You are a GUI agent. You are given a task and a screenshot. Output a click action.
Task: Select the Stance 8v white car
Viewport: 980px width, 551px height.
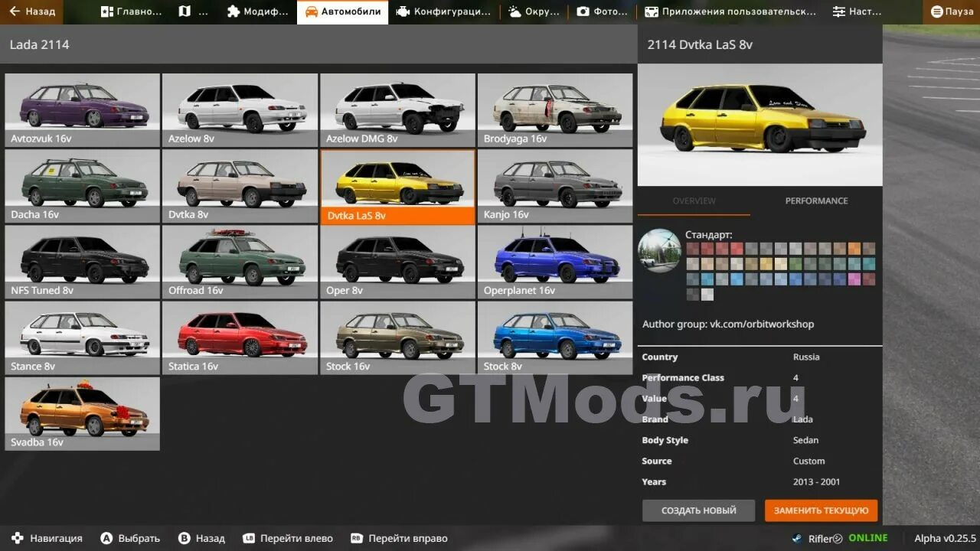83,337
